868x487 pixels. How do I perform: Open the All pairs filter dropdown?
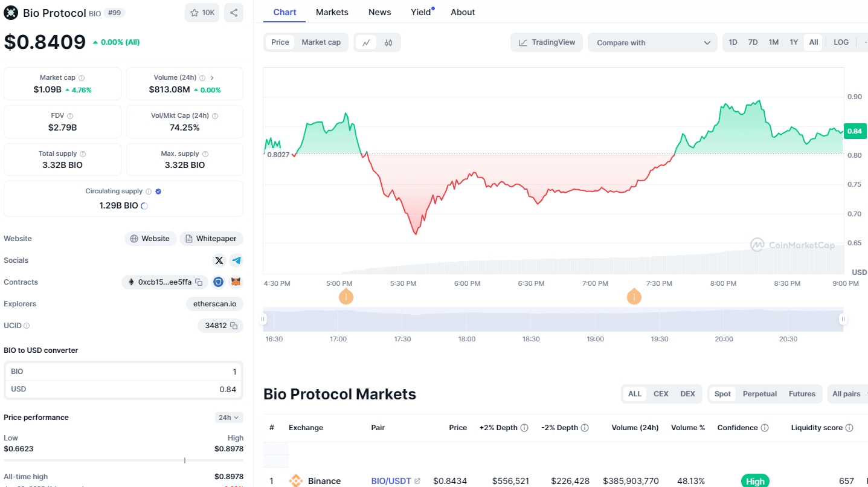tap(848, 394)
